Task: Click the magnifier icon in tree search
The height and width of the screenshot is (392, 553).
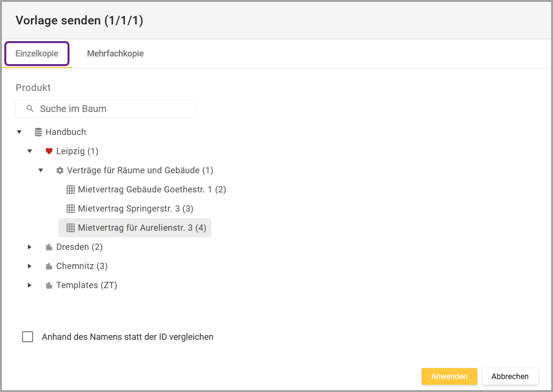Action: click(30, 109)
